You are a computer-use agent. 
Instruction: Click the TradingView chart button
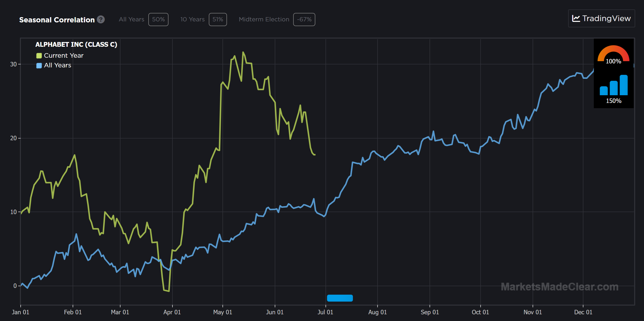click(601, 18)
